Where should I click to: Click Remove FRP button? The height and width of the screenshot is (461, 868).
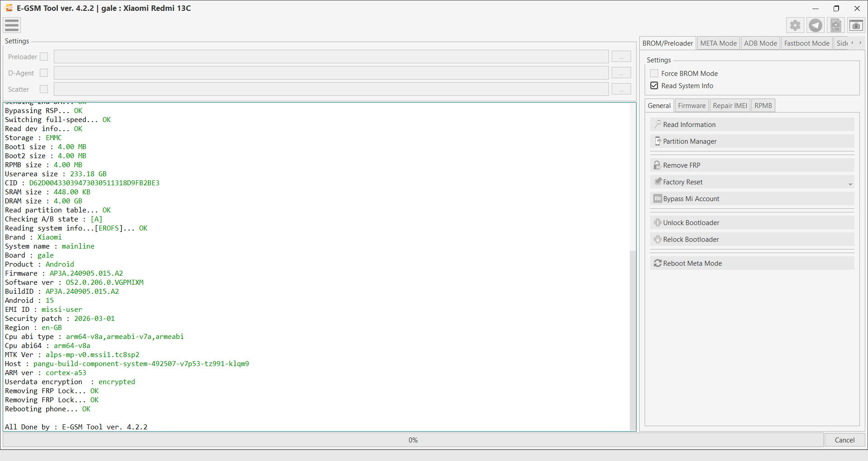click(x=752, y=165)
